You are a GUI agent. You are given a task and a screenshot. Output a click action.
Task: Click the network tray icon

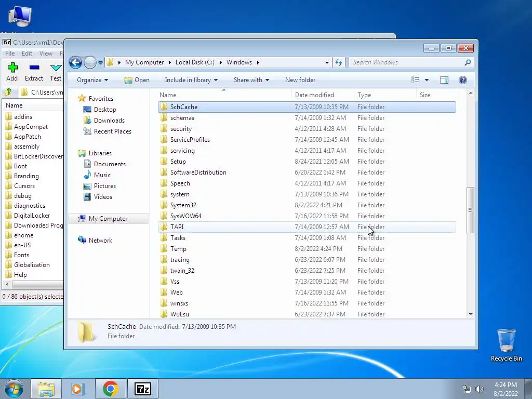pos(467,389)
